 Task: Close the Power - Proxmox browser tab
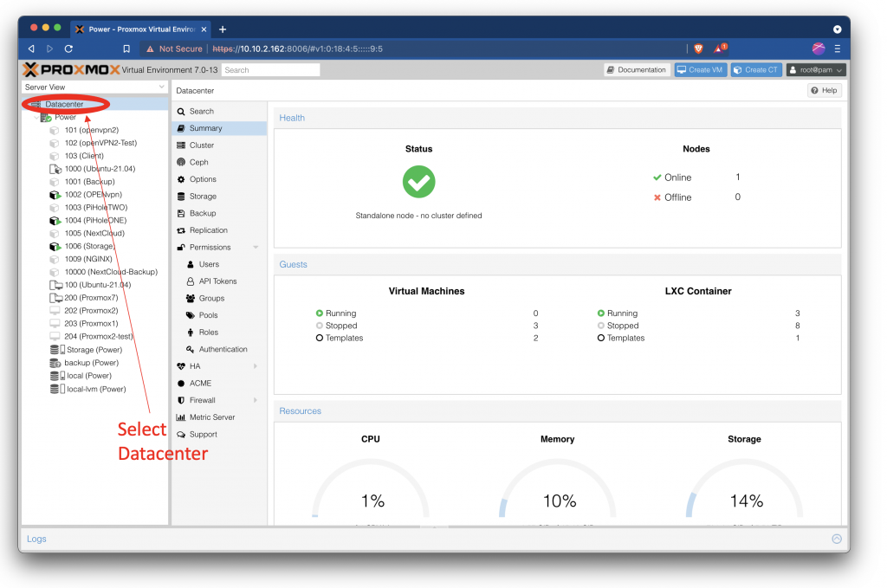coord(204,29)
